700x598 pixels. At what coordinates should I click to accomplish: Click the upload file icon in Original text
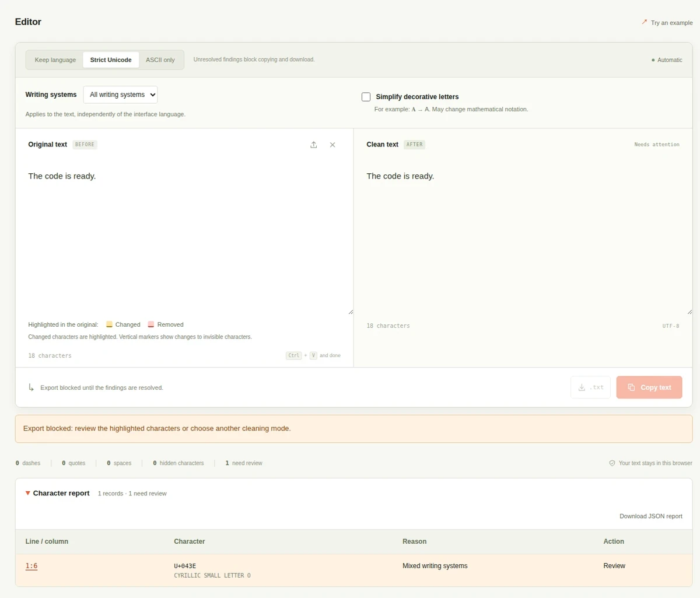pyautogui.click(x=314, y=145)
